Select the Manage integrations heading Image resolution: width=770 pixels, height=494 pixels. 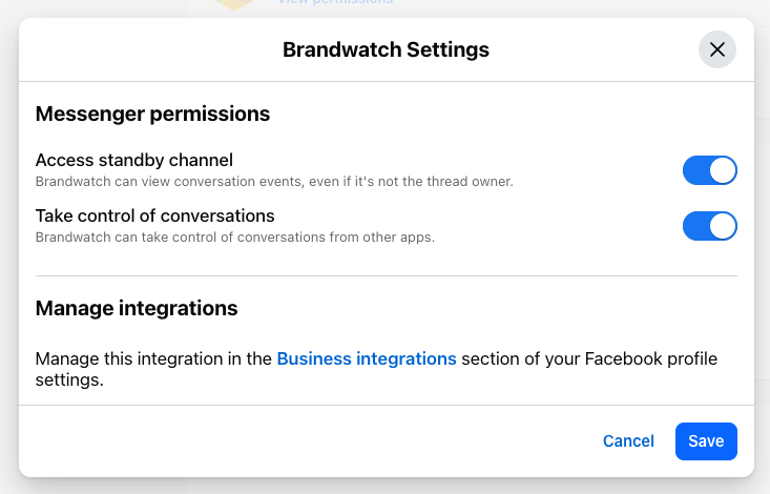click(137, 308)
